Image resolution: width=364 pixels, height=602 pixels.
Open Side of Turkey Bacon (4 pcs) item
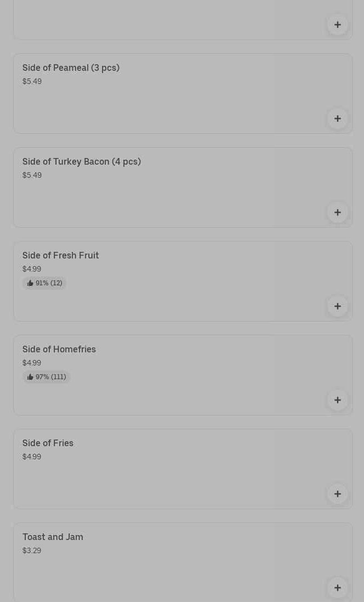click(82, 161)
